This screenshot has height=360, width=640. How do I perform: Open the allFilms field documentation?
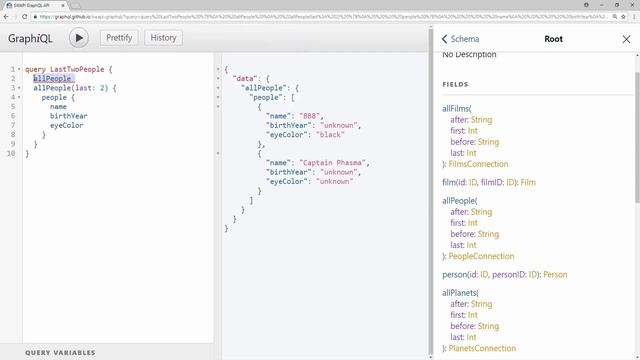coord(455,109)
